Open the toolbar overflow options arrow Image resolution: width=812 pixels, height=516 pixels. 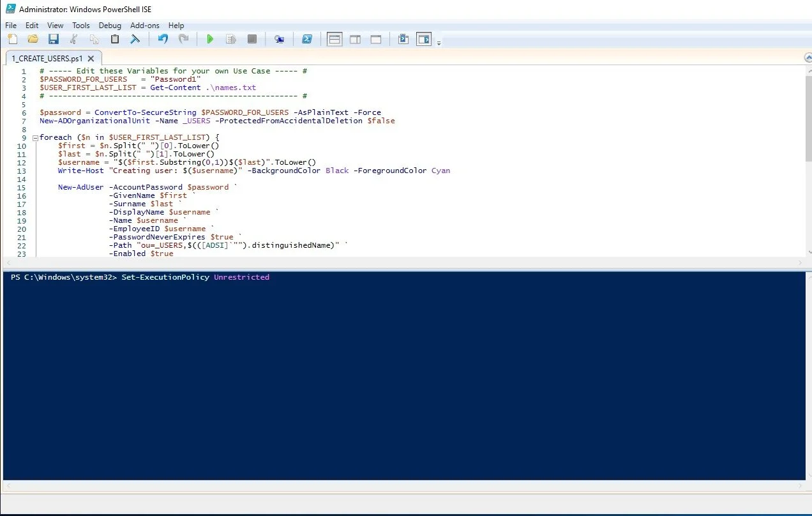439,43
